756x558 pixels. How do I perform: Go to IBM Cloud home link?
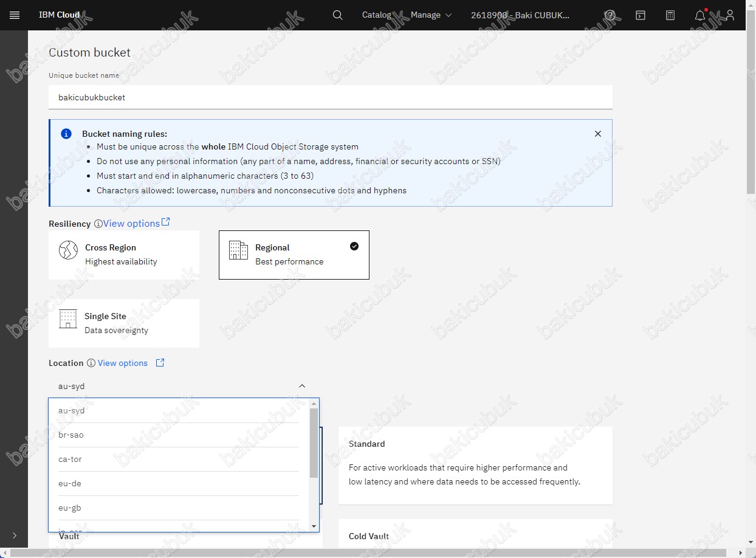59,15
